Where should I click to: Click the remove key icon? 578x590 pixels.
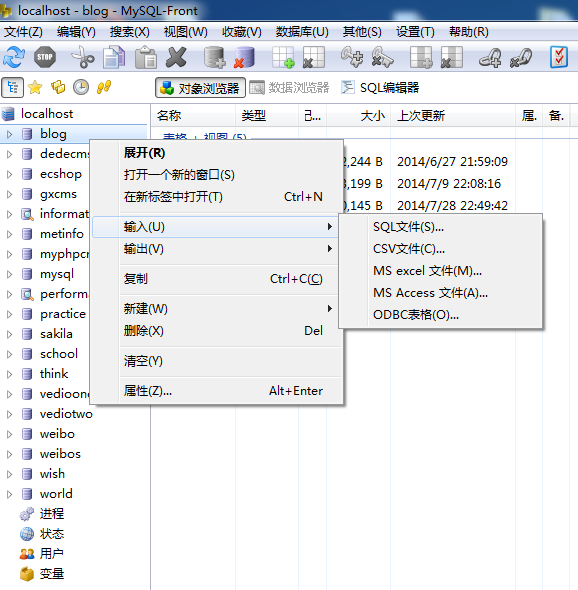pyautogui.click(x=382, y=57)
